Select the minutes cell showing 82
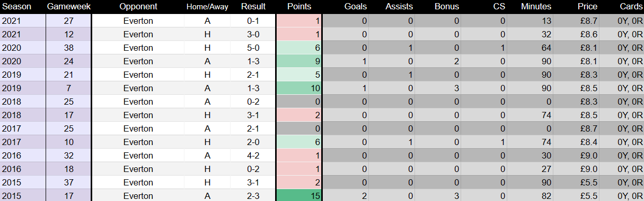The image size is (644, 201). pos(531,196)
